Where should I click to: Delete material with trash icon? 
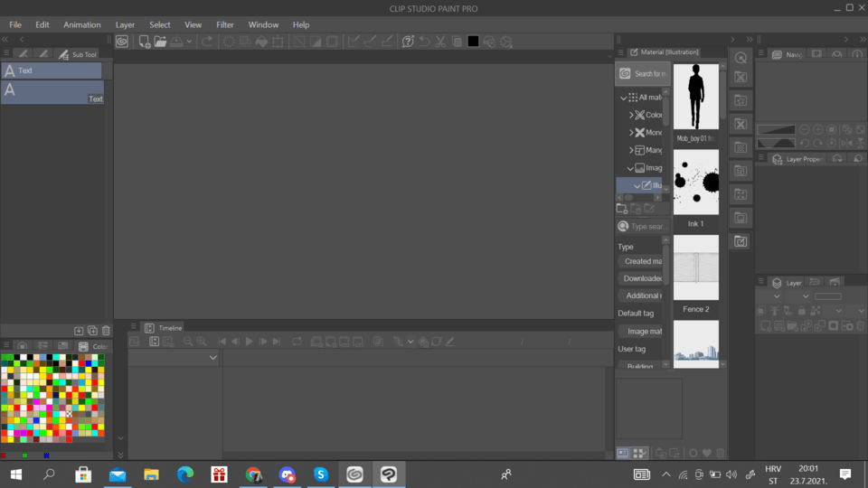[x=721, y=453]
